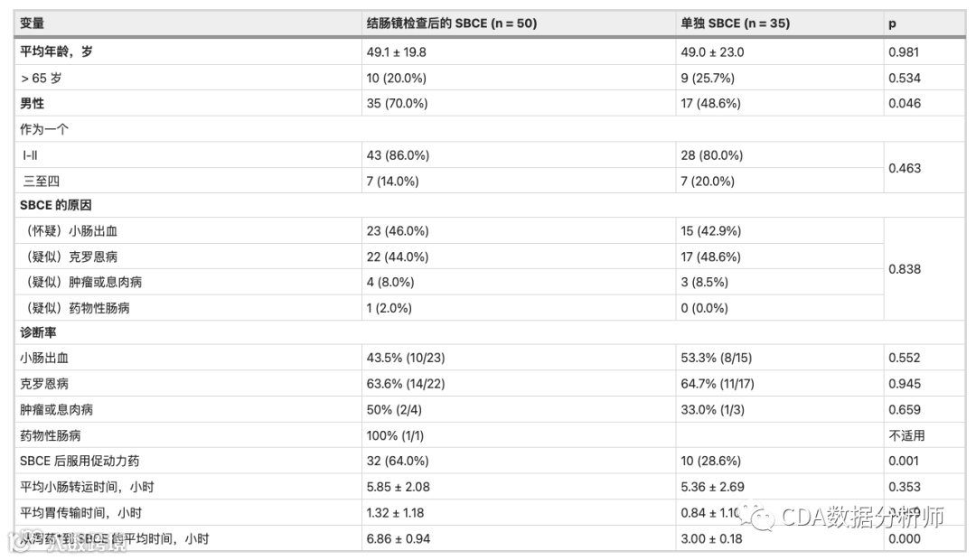
Task: Select the 变量 column header
Action: pyautogui.click(x=32, y=23)
